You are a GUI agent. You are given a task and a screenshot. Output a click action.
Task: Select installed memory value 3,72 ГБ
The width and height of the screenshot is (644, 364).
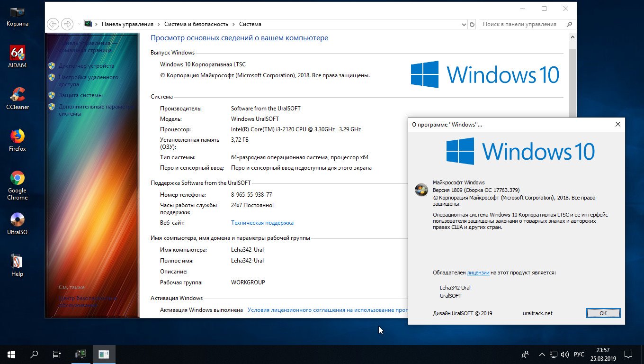[240, 140]
